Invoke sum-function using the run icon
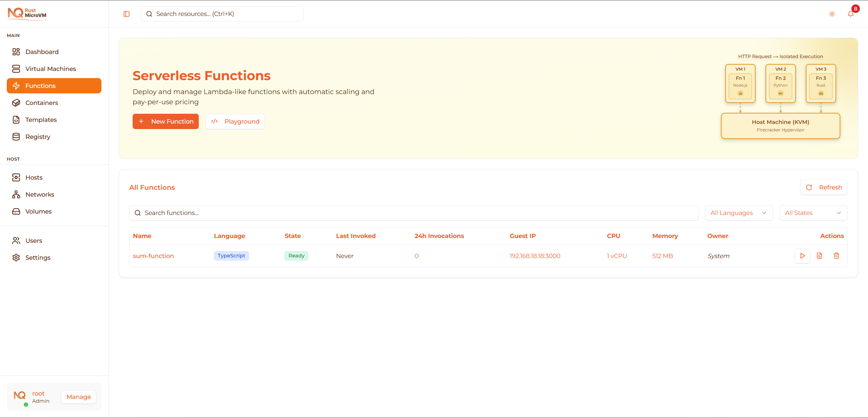Image resolution: width=868 pixels, height=418 pixels. (x=802, y=256)
